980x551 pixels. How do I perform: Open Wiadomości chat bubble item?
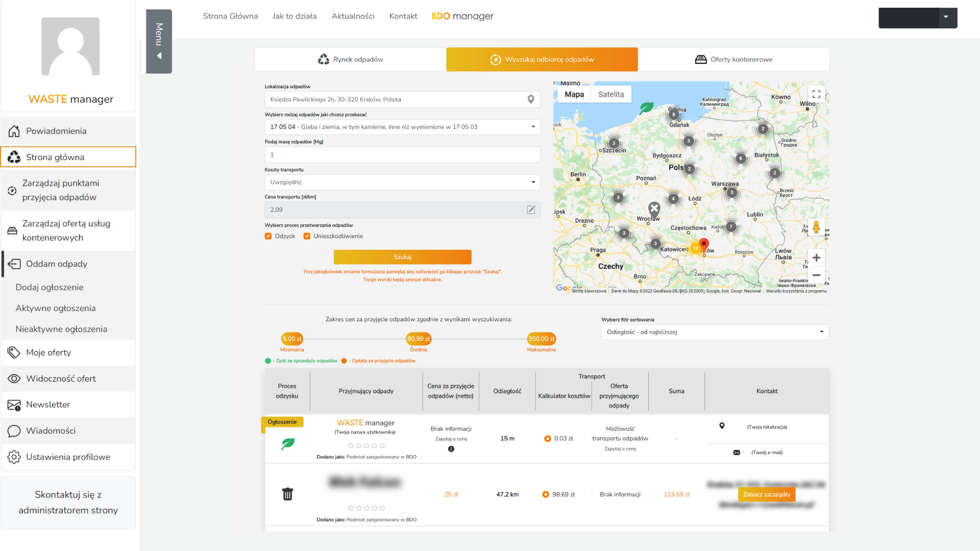(68, 431)
